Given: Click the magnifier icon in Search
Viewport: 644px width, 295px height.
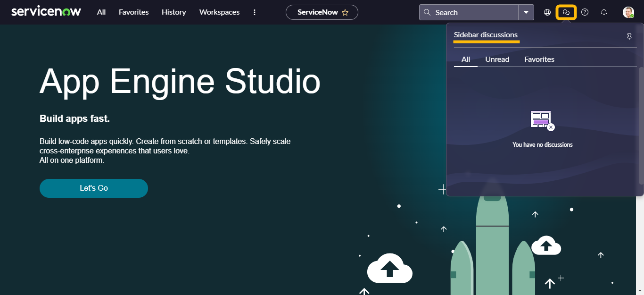Looking at the screenshot, I should tap(427, 12).
